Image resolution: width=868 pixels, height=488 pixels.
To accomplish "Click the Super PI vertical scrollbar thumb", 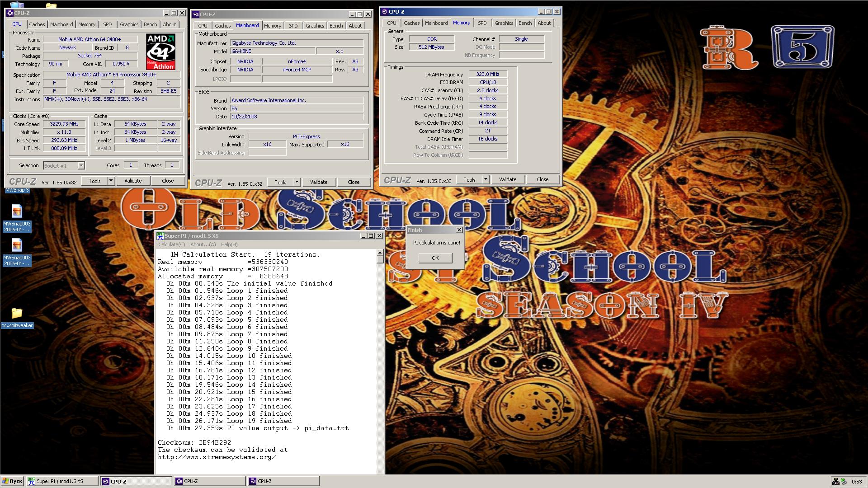I will point(380,260).
